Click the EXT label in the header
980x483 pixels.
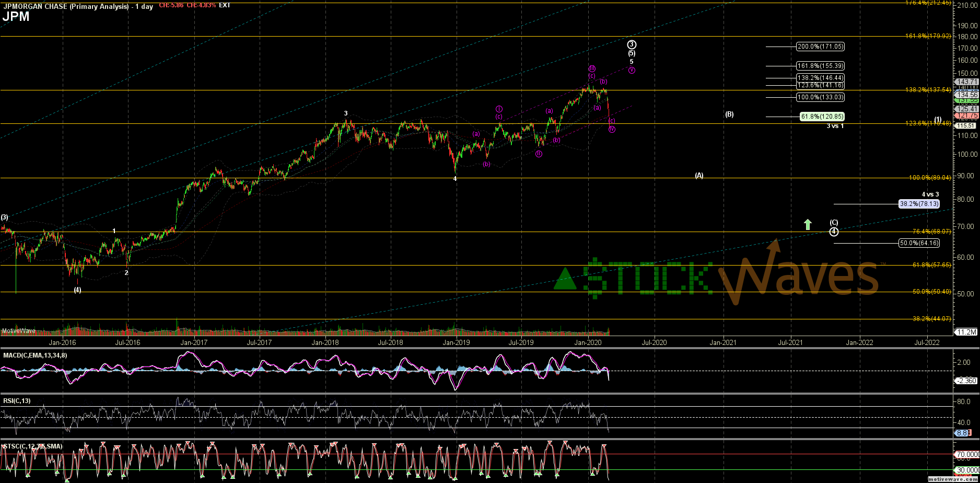[x=225, y=5]
